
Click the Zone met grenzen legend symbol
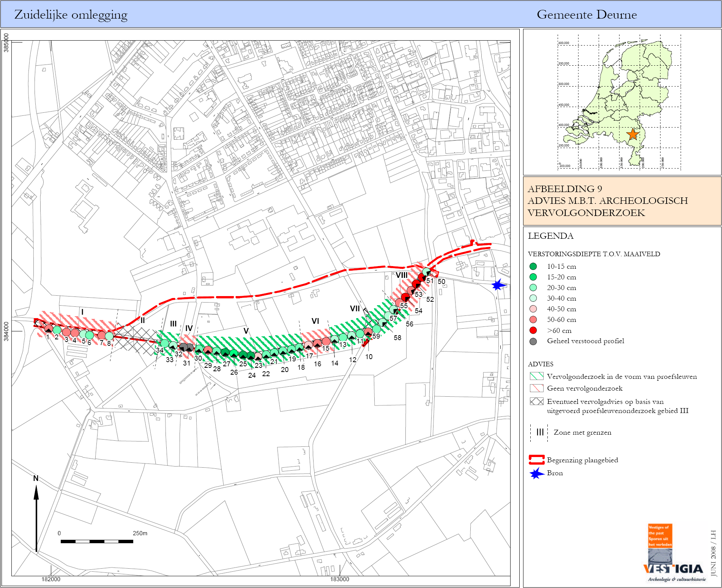539,432
